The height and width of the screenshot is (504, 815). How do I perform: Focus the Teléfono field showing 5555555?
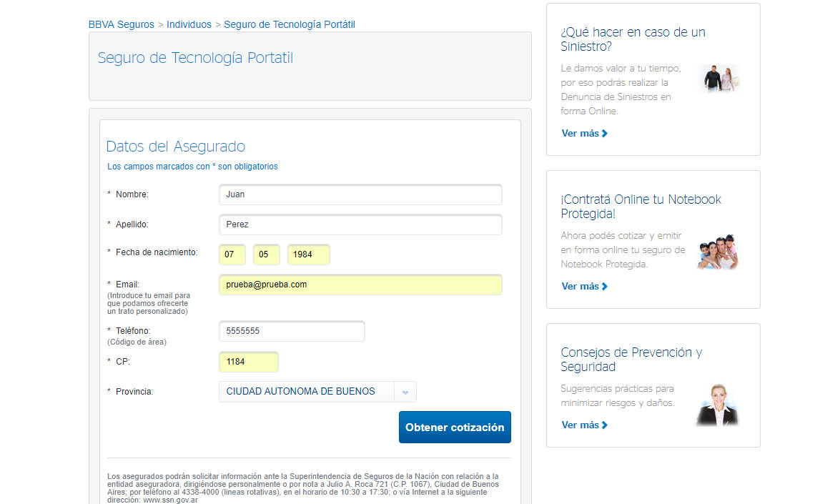click(292, 331)
